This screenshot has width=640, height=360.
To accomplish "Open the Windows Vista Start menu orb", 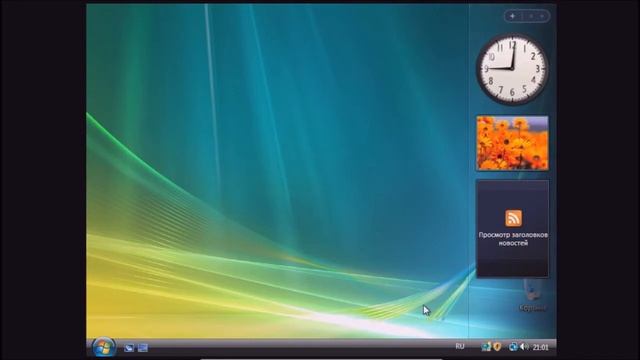I will [x=103, y=347].
